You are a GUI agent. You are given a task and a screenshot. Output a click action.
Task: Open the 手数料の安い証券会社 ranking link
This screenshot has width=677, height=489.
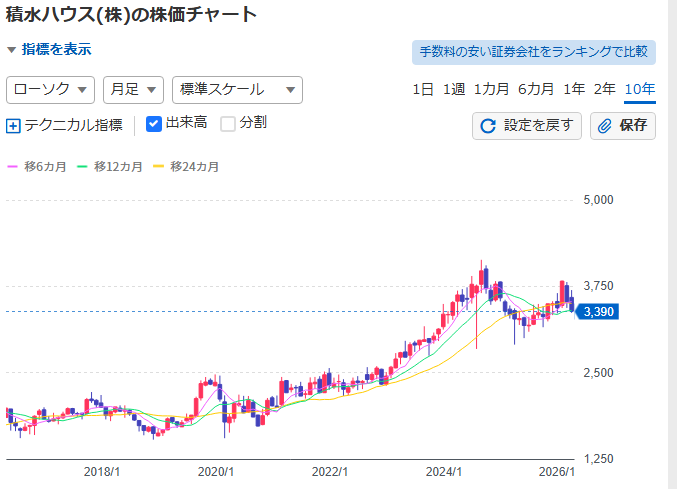533,51
